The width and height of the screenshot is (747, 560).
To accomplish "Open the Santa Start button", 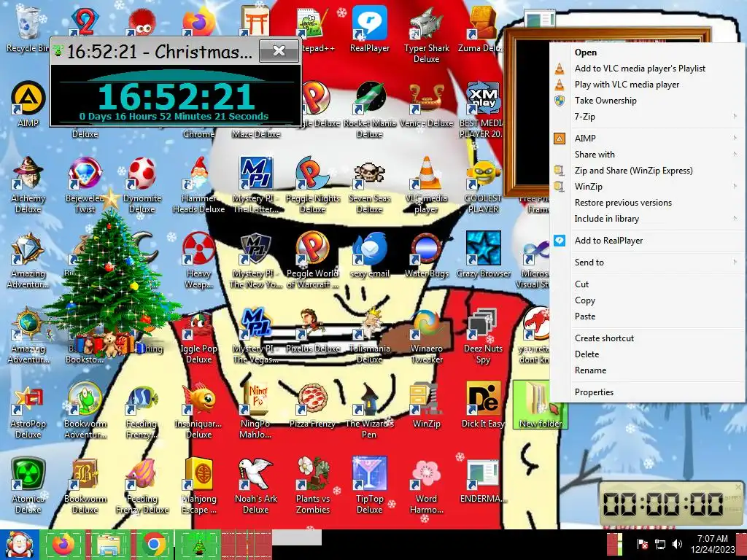I will (x=19, y=545).
